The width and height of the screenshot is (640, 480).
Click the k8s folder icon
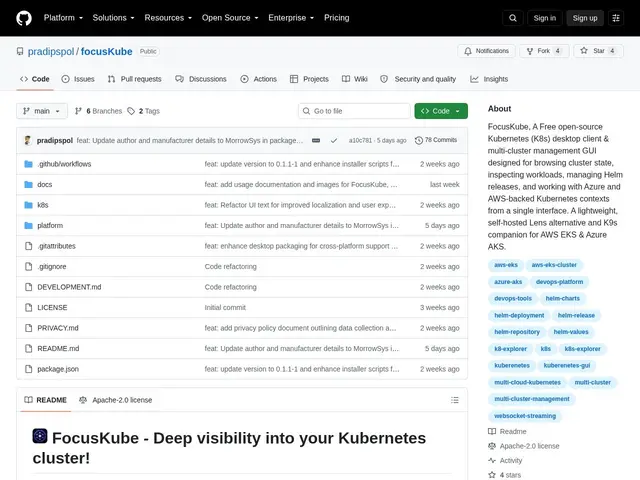28,205
